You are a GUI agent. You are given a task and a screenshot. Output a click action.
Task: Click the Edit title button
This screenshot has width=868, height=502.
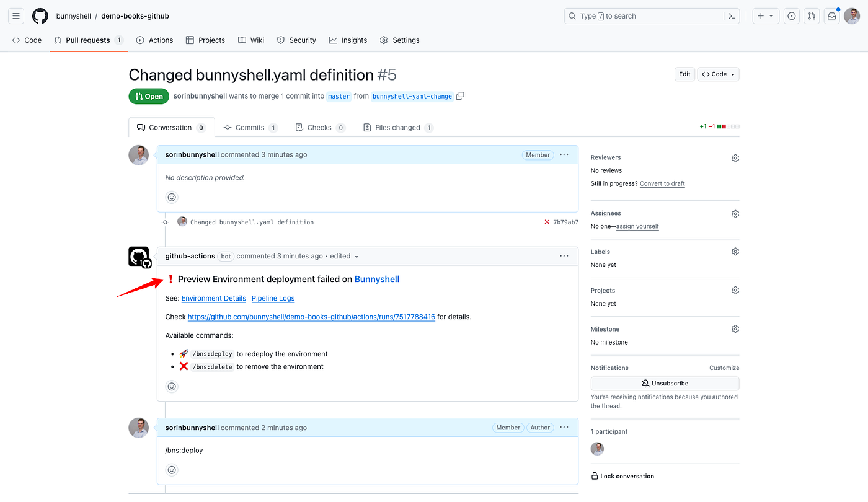[x=684, y=74]
